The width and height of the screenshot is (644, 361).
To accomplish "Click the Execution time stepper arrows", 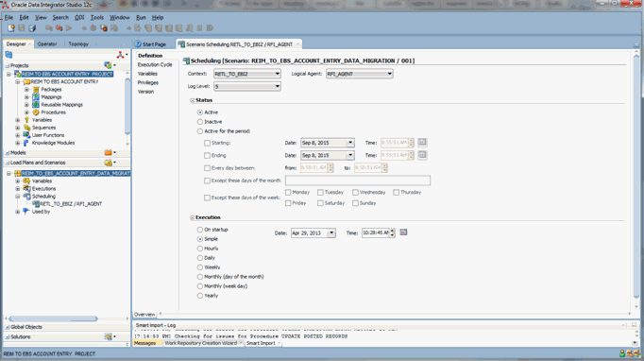I will (x=393, y=232).
